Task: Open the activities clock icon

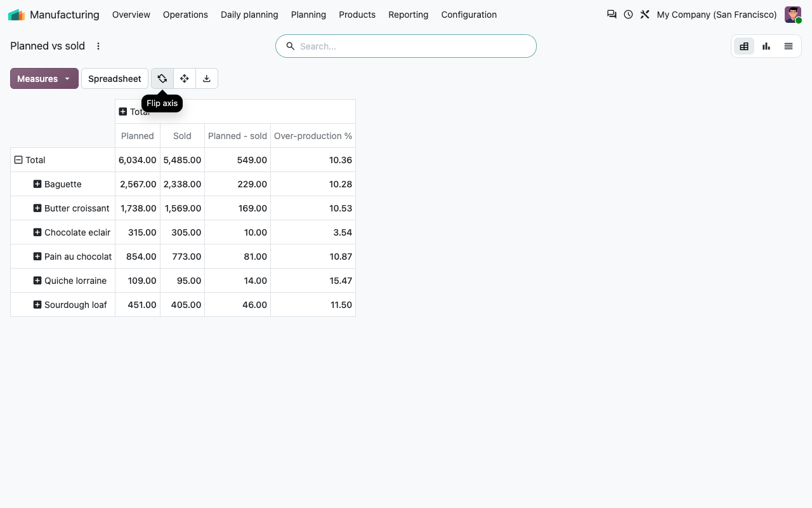Action: (x=628, y=15)
